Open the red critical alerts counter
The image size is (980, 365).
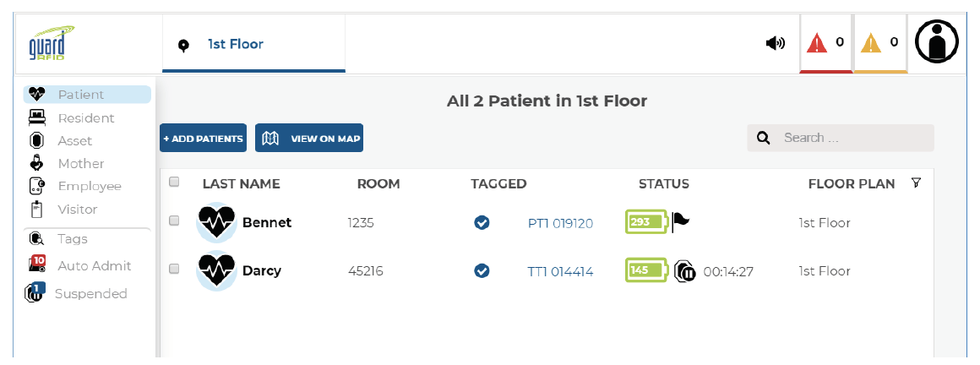coord(826,43)
